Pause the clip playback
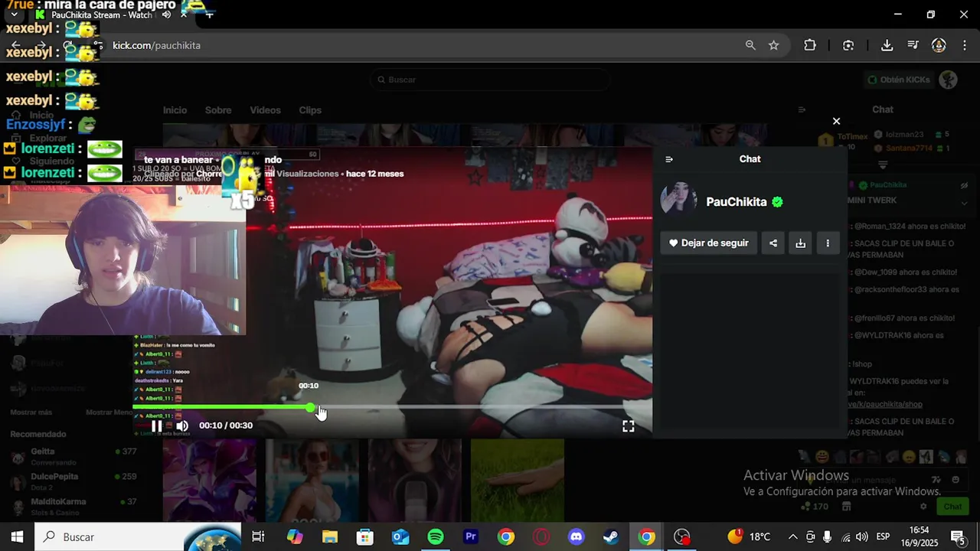 coord(156,426)
